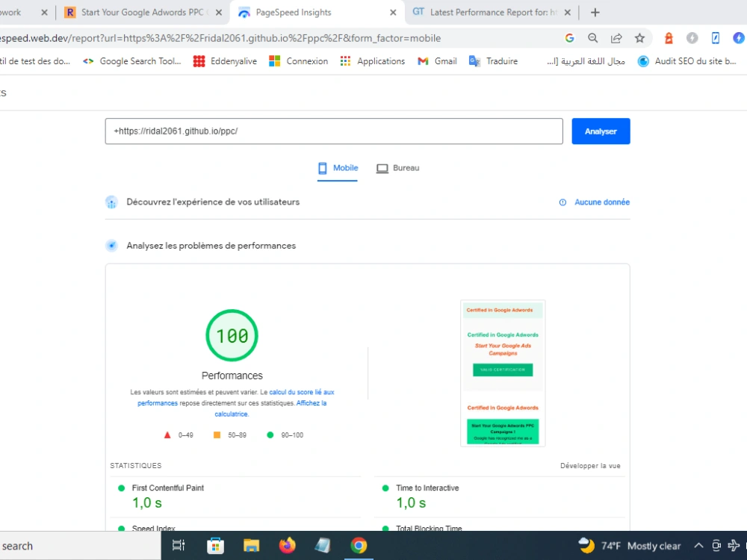This screenshot has width=747, height=560.
Task: Open the Connexion bookmark
Action: [x=298, y=61]
